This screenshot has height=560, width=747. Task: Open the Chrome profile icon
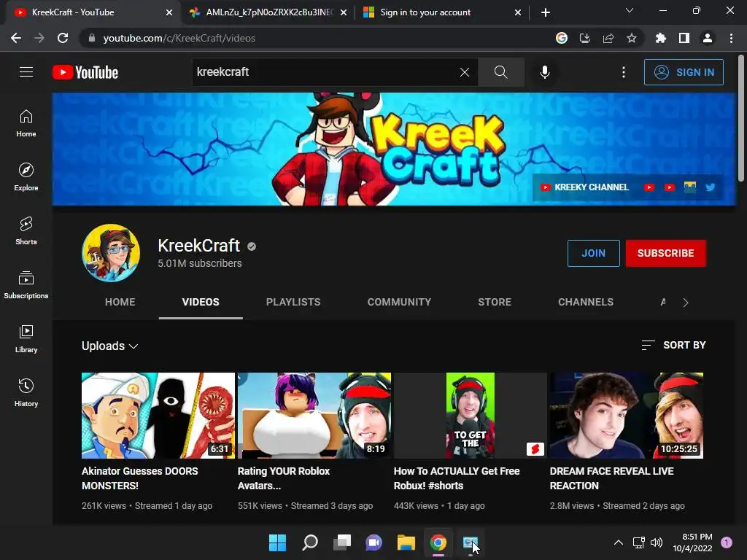point(708,38)
